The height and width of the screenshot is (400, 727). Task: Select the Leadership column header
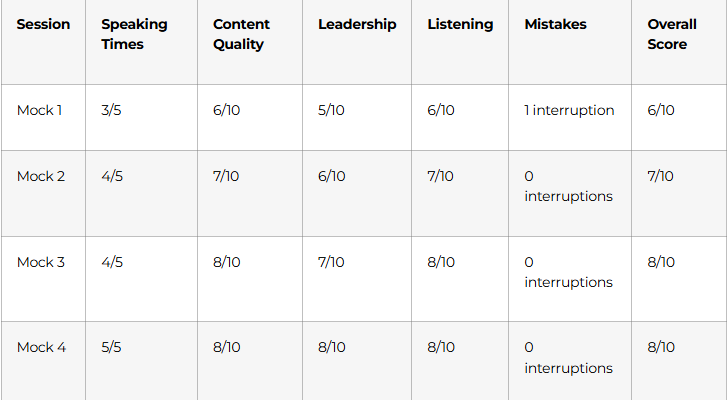[357, 24]
